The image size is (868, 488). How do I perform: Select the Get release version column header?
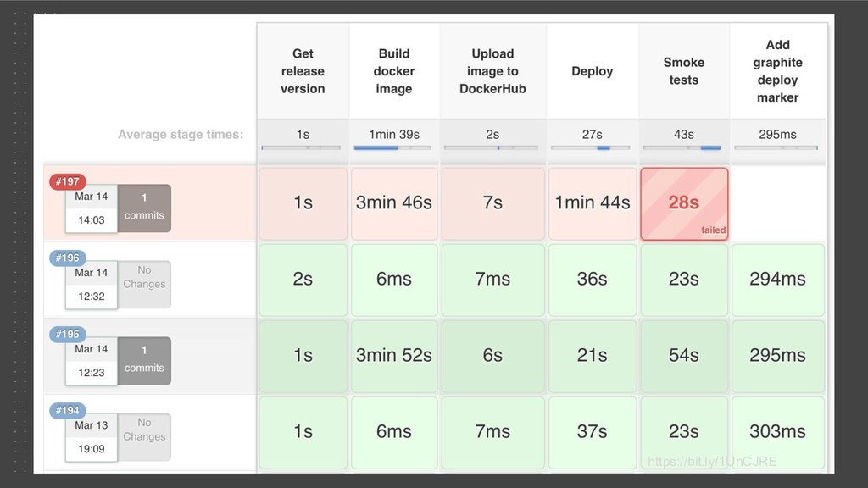pos(303,71)
